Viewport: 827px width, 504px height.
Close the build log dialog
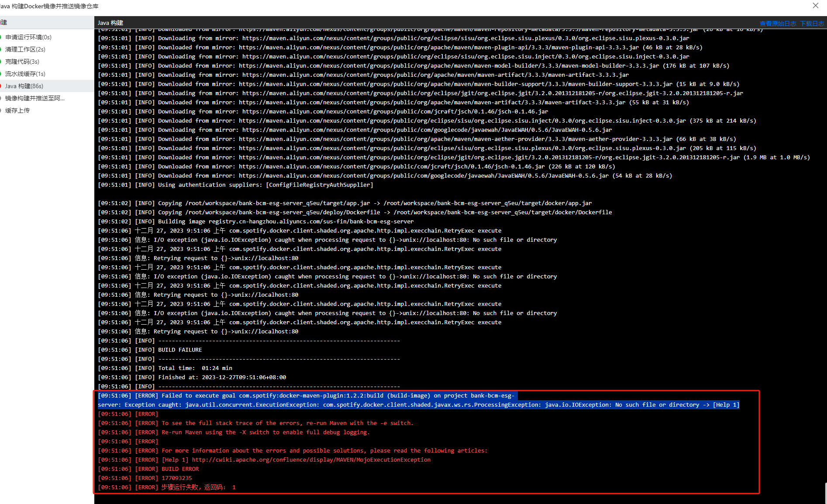815,6
